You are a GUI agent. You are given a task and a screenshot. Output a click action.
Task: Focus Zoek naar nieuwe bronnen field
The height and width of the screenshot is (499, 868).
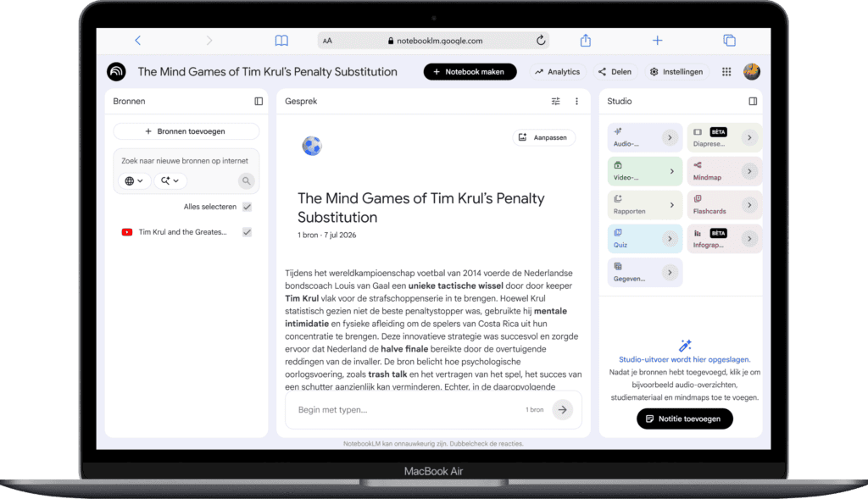coord(185,161)
